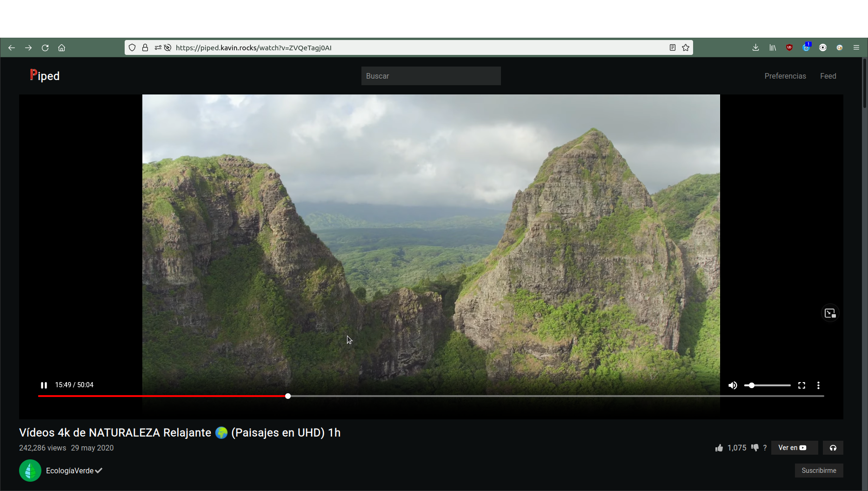Switch to audio-only with headphones button
The width and height of the screenshot is (868, 491).
[833, 448]
